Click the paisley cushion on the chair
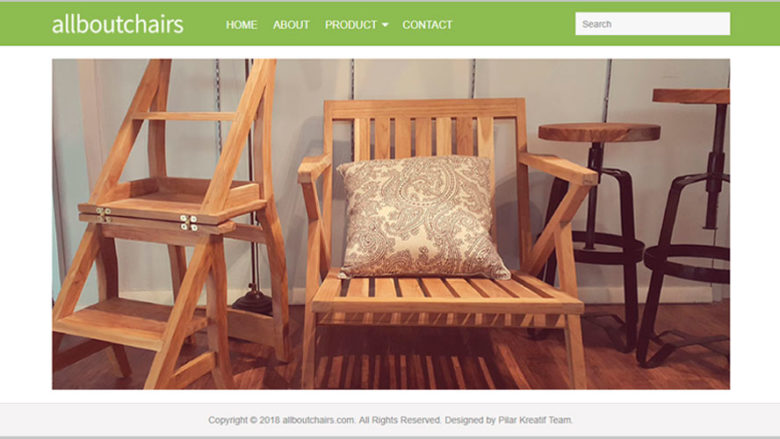 pos(422,217)
